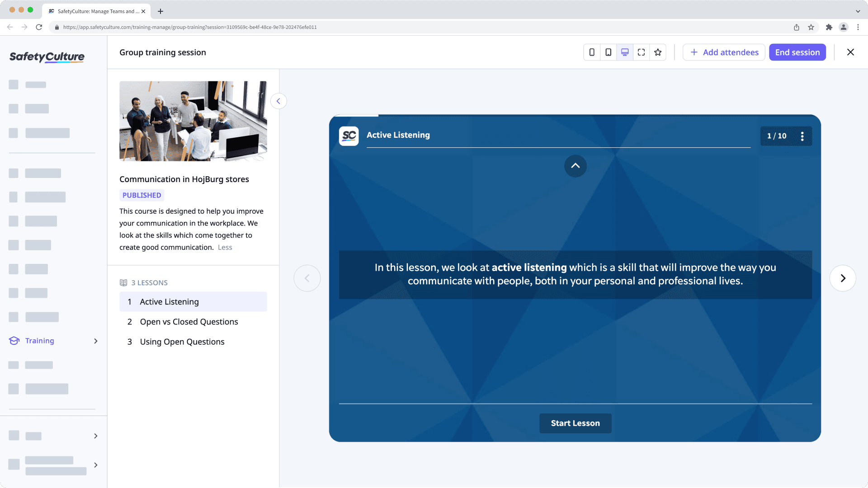Switch preview to phone view
Image resolution: width=868 pixels, height=488 pixels.
[x=592, y=52]
